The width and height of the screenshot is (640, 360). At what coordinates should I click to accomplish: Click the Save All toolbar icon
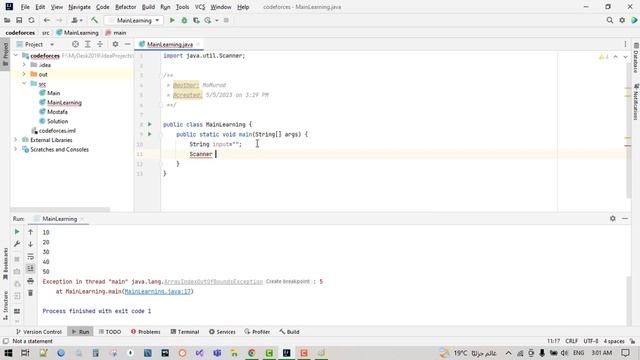point(19,20)
